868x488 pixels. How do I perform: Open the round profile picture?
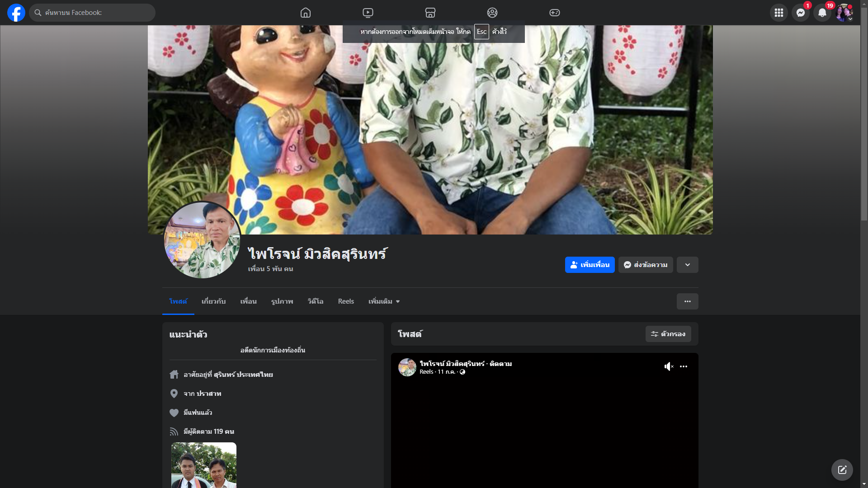pyautogui.click(x=202, y=240)
